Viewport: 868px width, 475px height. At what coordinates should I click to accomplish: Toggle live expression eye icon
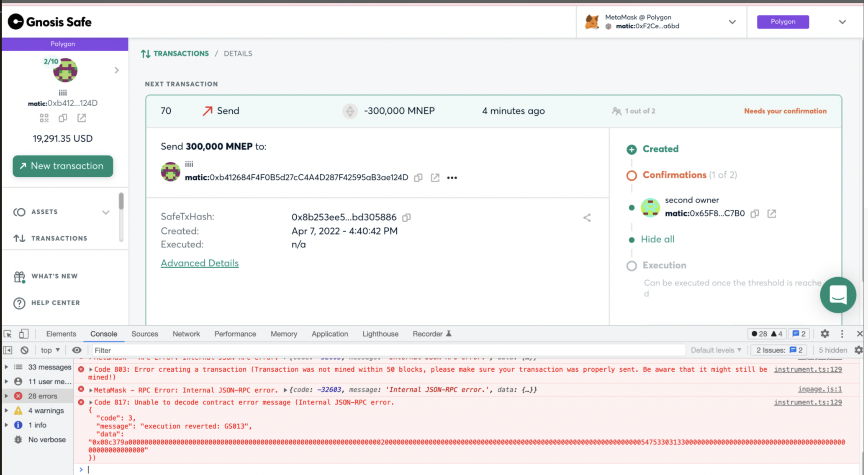[x=77, y=350]
